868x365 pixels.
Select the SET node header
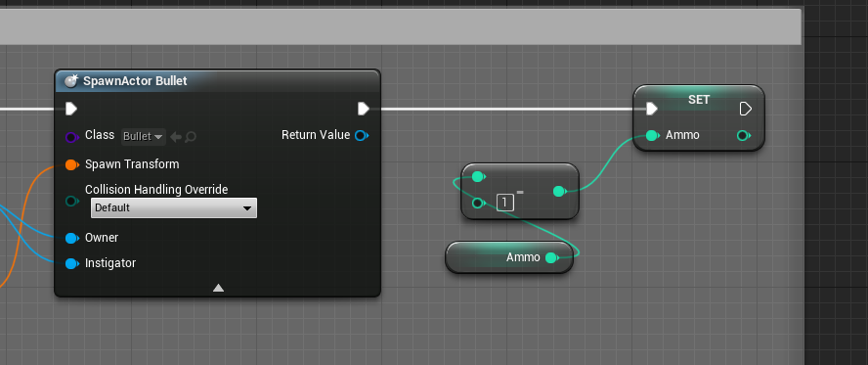click(699, 99)
